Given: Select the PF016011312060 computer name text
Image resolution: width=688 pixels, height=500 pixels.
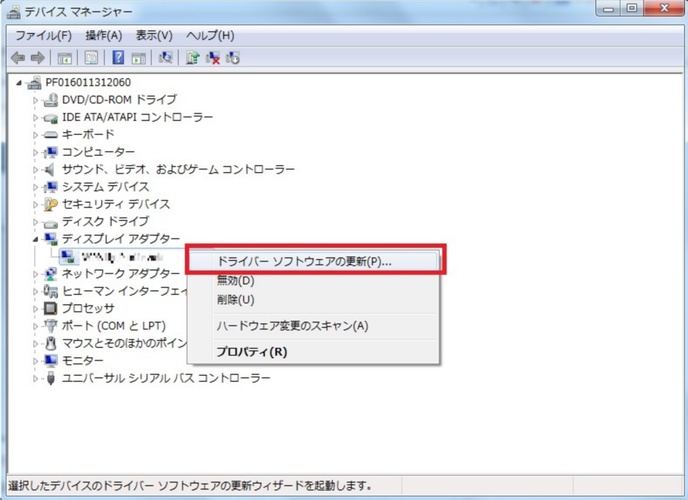Looking at the screenshot, I should pos(88,82).
